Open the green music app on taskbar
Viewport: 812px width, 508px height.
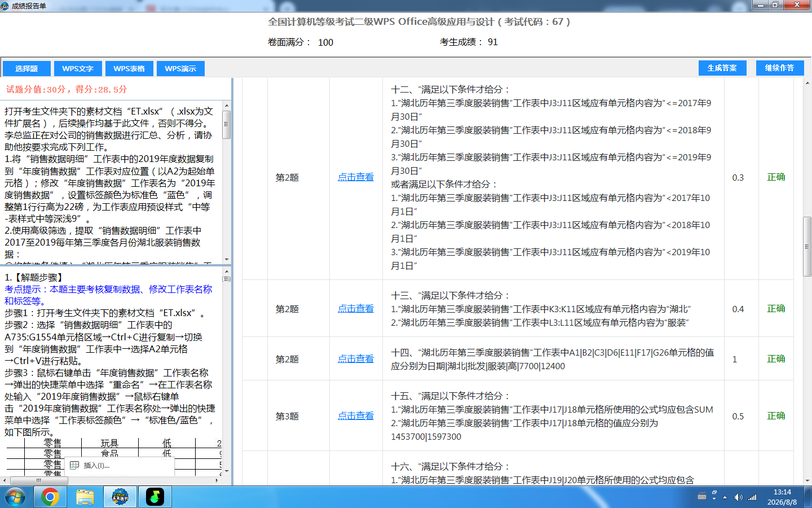pos(155,497)
